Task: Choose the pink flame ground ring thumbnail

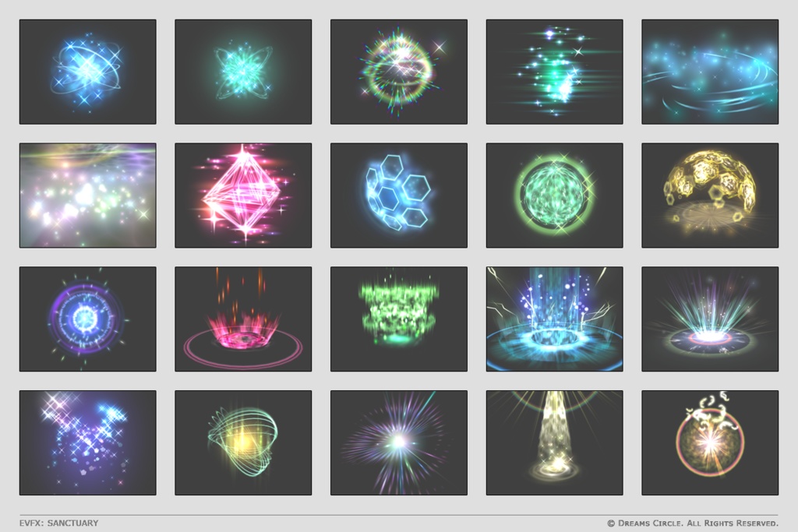Action: coord(243,319)
